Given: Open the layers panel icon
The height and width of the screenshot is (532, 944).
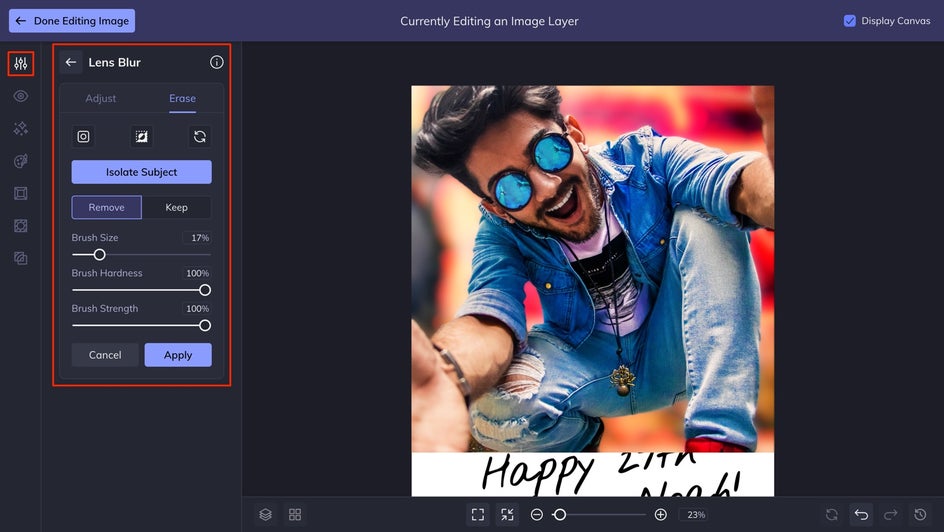Looking at the screenshot, I should 266,515.
